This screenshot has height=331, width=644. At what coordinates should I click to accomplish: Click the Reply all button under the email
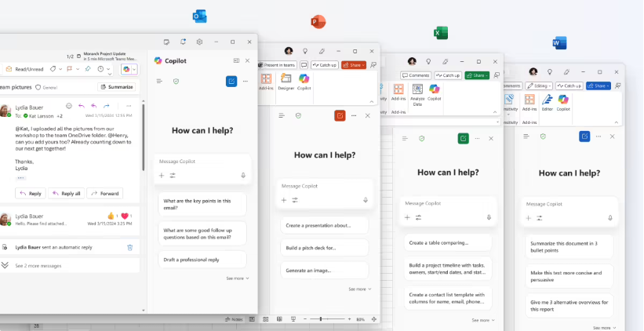66,194
